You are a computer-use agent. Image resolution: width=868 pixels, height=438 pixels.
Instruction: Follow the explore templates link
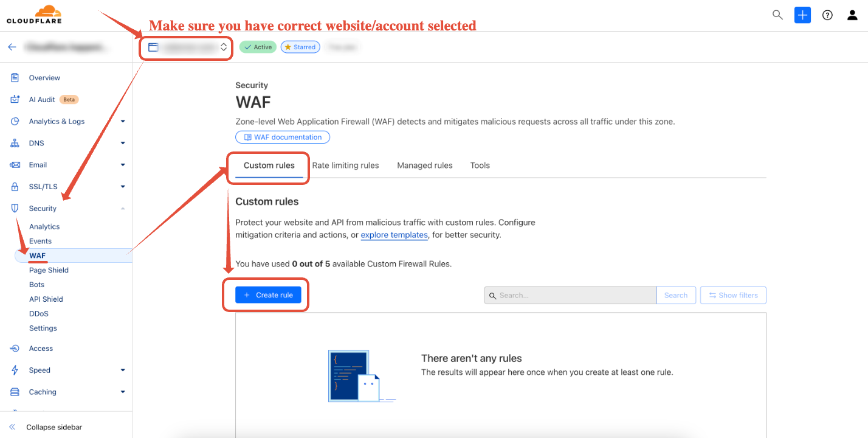tap(394, 235)
